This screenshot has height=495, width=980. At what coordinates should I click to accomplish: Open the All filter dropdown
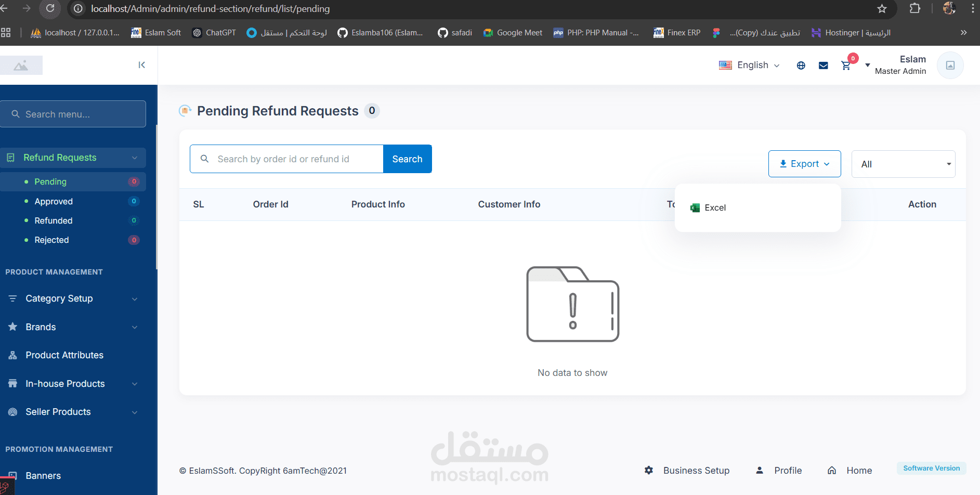(x=903, y=164)
